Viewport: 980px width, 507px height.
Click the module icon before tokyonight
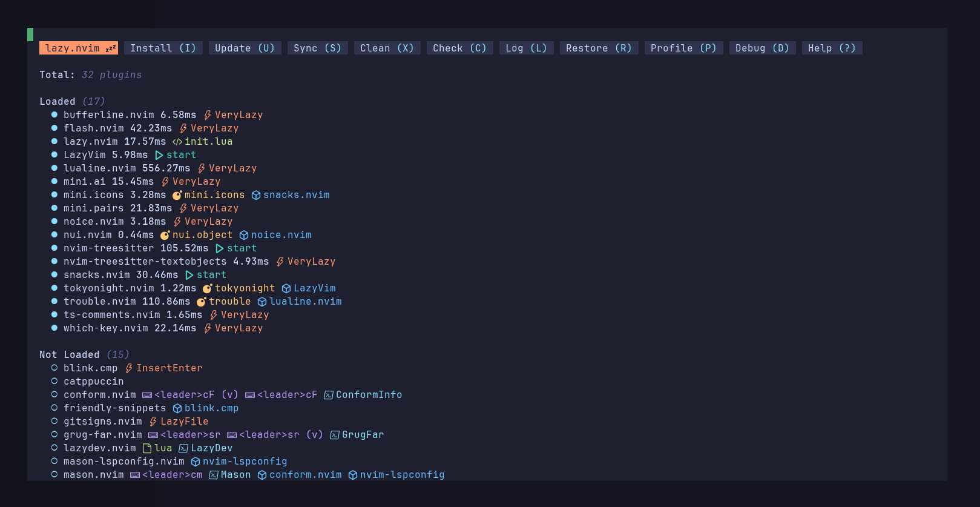tap(208, 288)
